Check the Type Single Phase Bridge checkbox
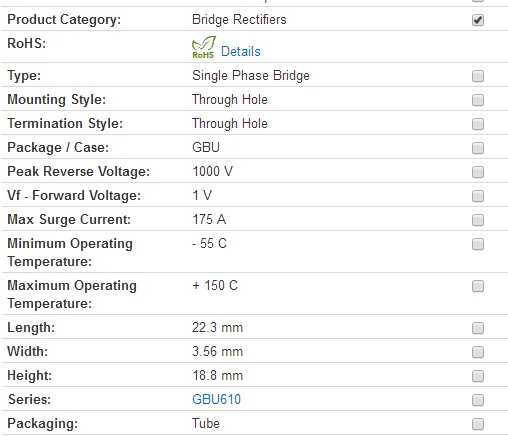Viewport: 508px width, 436px height. point(478,76)
